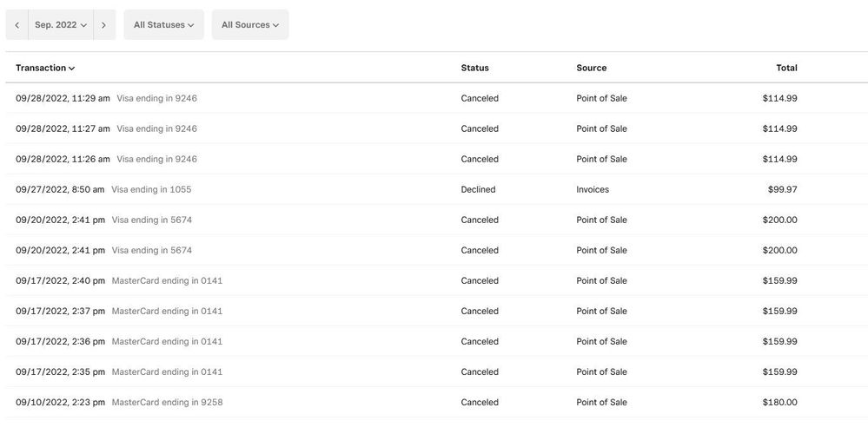Open the 09/28/2022 11:27 am transaction

(63, 128)
